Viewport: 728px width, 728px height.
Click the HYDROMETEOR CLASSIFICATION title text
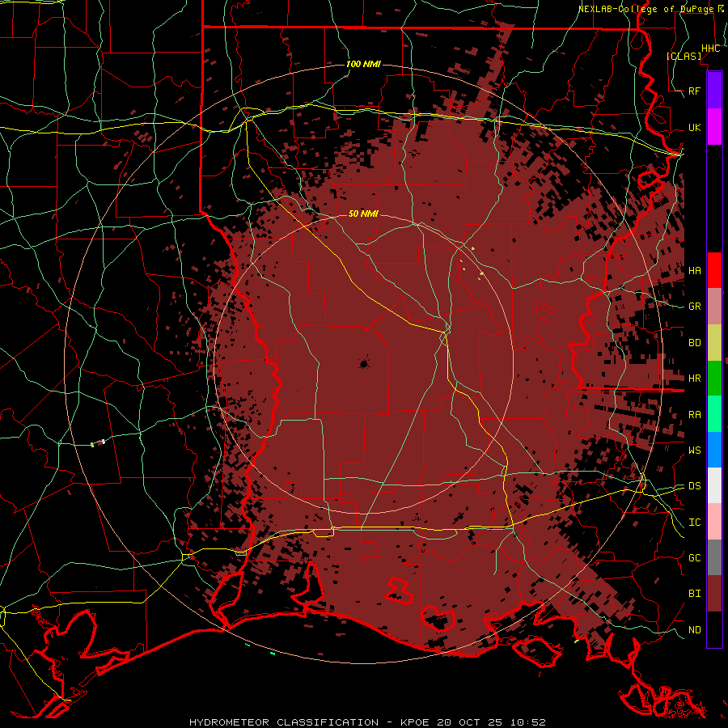point(284,722)
